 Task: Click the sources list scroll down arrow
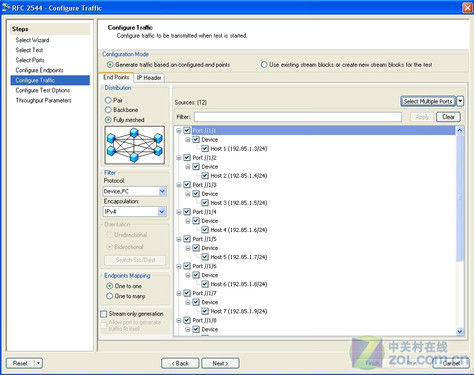[460, 331]
